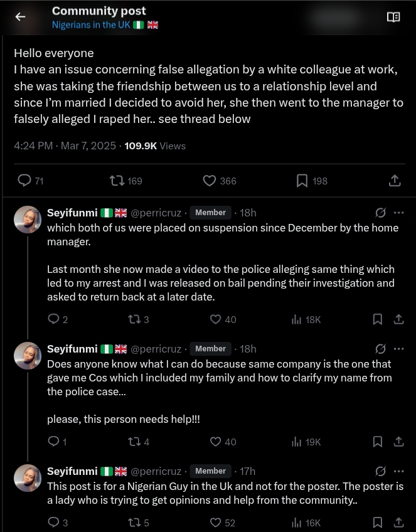This screenshot has height=532, width=416.
Task: Click the back arrow in header
Action: (20, 17)
